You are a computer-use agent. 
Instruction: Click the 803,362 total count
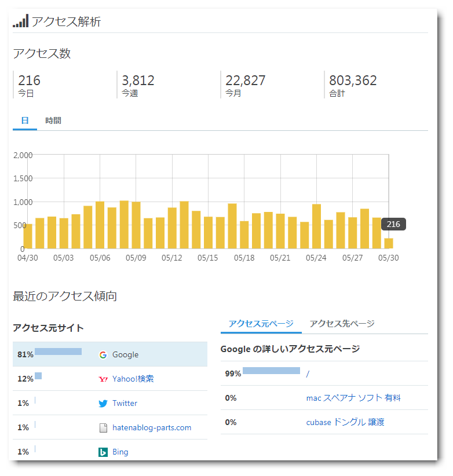point(353,80)
